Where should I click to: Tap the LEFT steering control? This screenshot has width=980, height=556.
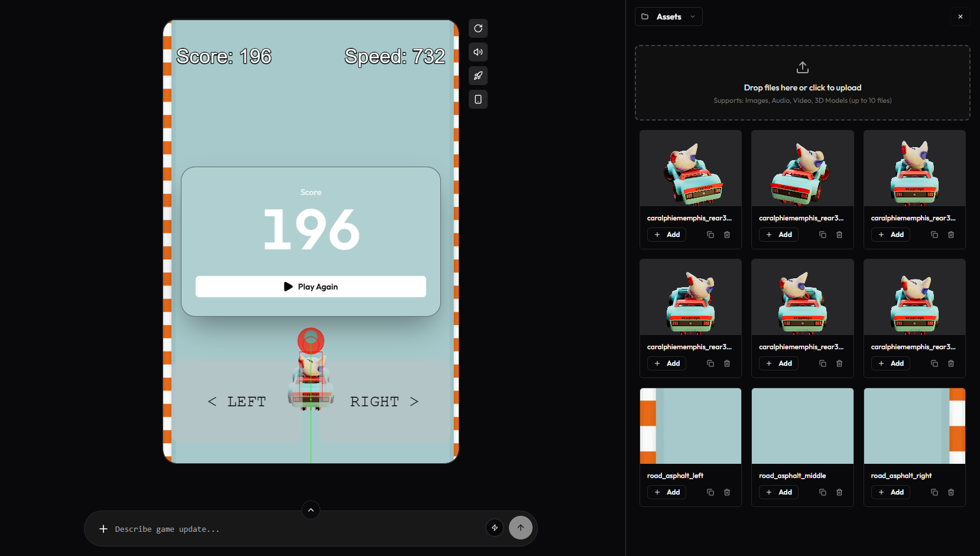coord(237,402)
